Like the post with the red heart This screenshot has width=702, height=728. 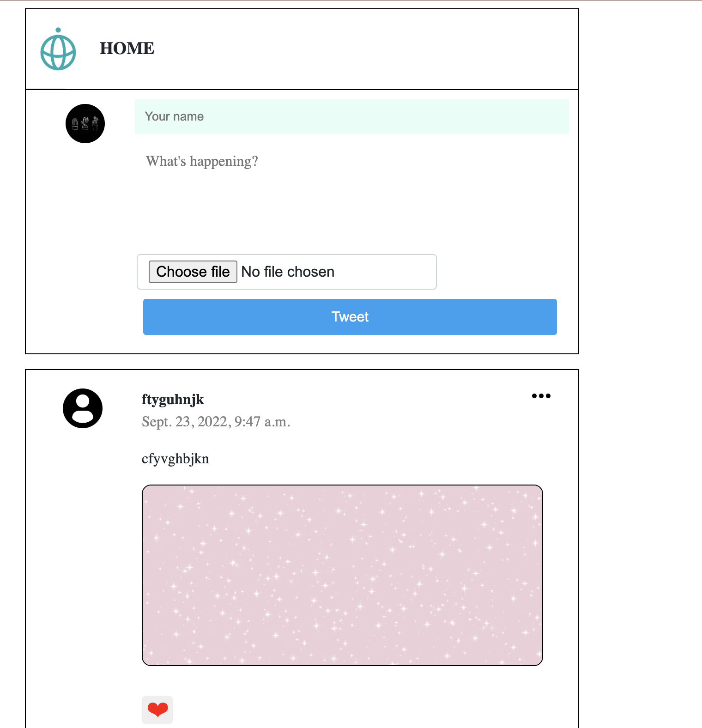pos(157,710)
